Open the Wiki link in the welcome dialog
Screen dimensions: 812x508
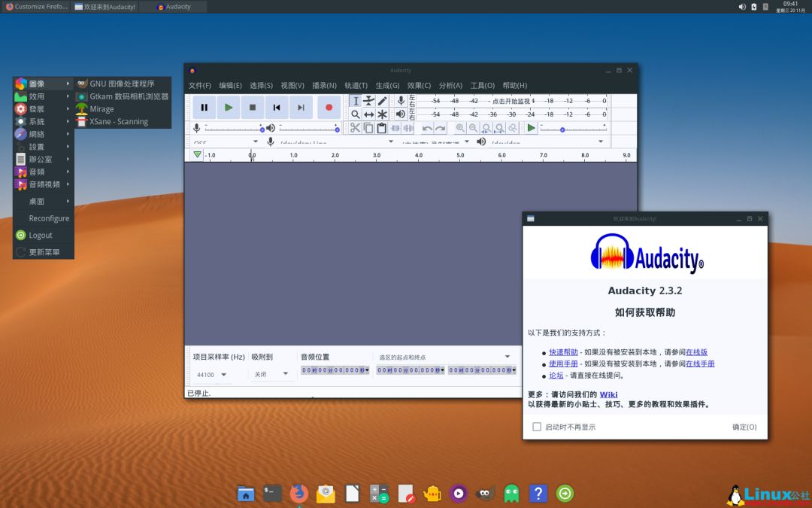(x=608, y=394)
